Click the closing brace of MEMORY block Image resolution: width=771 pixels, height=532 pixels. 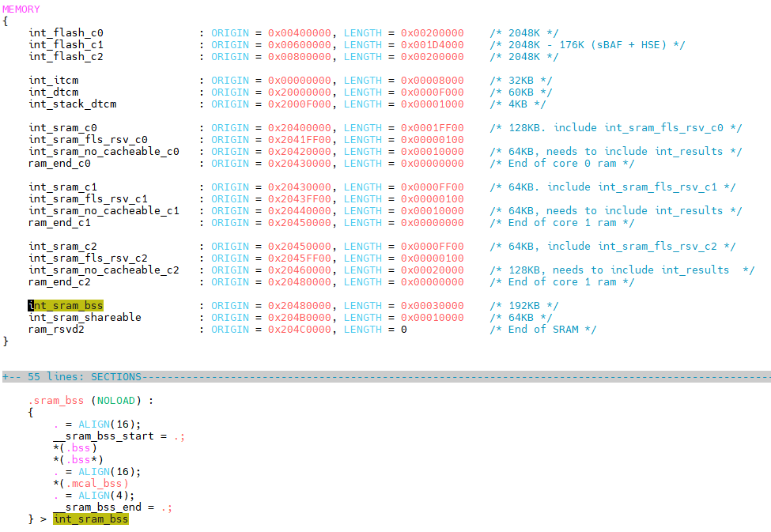6,341
